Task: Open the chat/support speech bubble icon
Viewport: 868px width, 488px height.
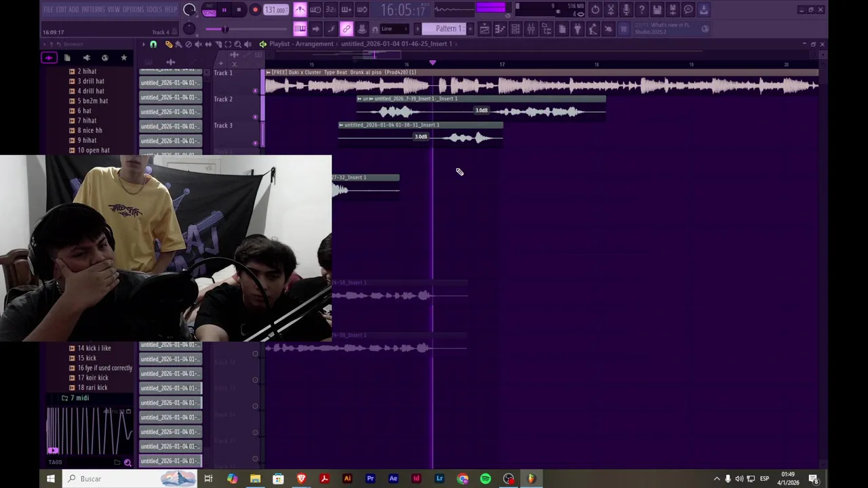Action: 688,9
